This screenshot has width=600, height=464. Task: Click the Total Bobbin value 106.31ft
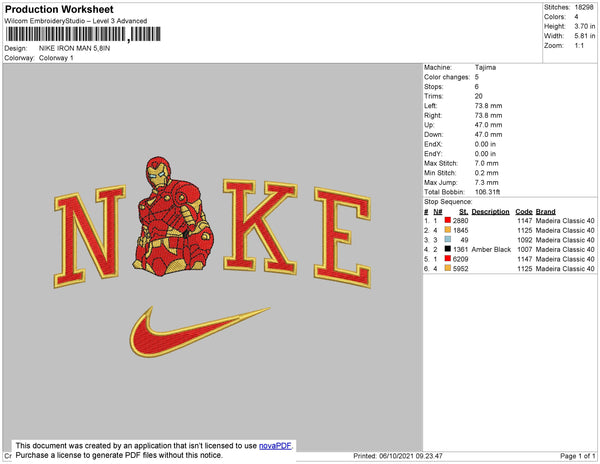(x=488, y=192)
